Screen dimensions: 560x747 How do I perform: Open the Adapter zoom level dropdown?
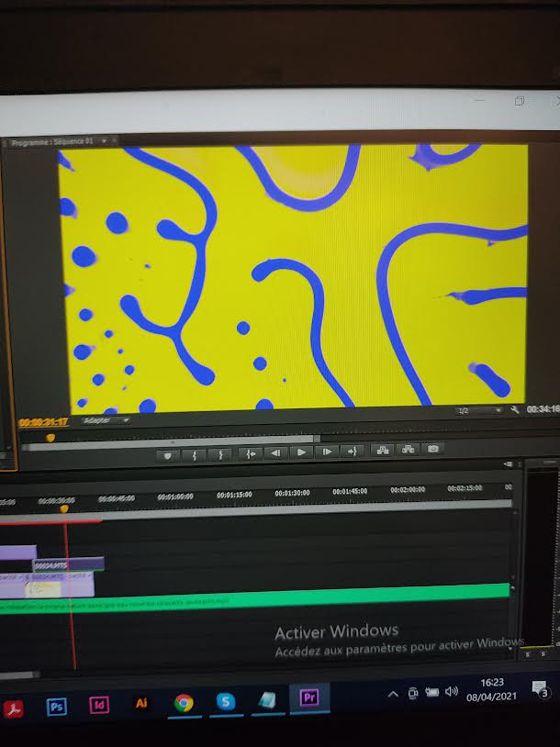[x=105, y=420]
